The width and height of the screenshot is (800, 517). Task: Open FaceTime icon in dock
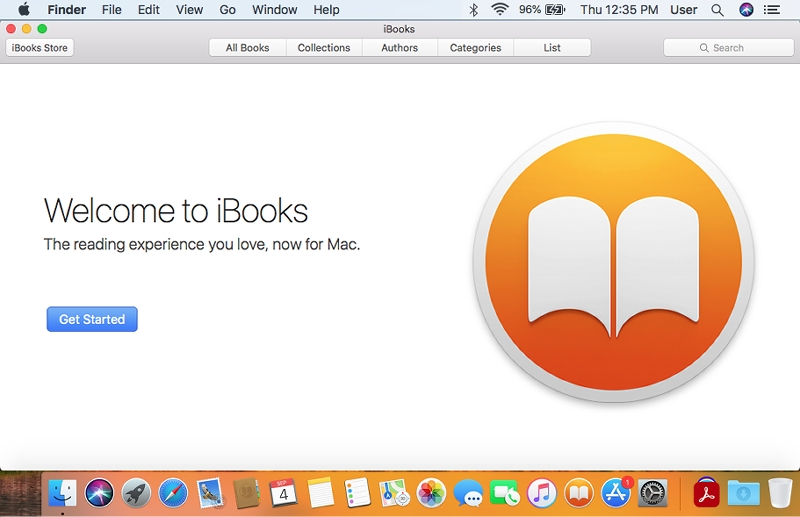coord(505,494)
